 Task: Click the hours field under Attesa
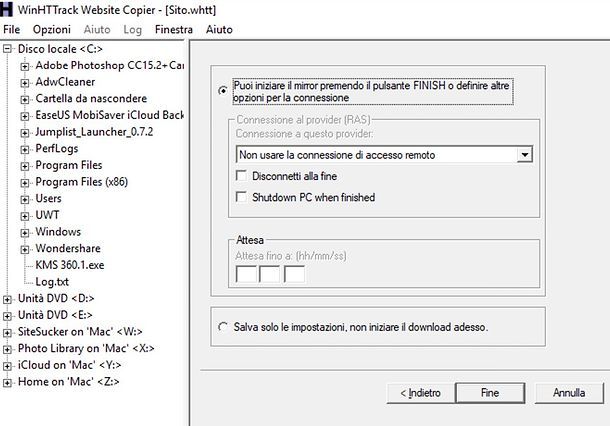coord(246,274)
